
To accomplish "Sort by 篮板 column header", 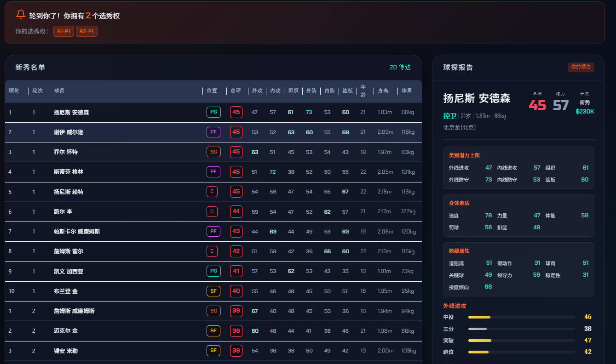I will [x=347, y=91].
